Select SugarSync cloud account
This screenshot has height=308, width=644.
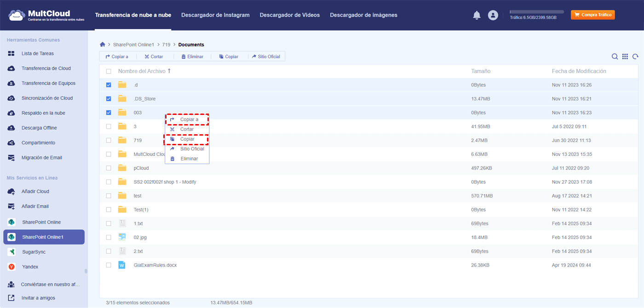pyautogui.click(x=34, y=252)
